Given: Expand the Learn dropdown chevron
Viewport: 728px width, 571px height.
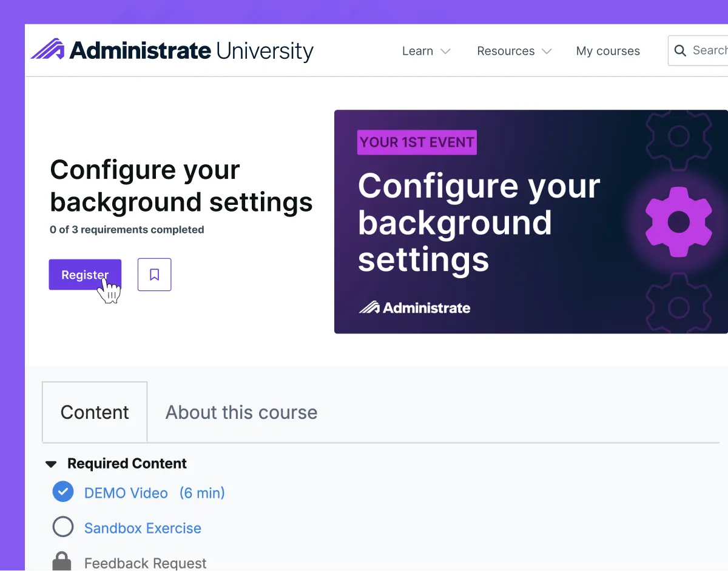Looking at the screenshot, I should [x=445, y=52].
